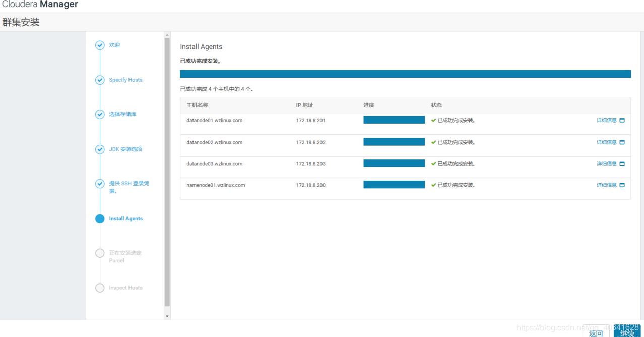Screen dimensions: 644x337
Task: Open 详细信息 link for datanode03.wzlinux.com
Action: 607,164
